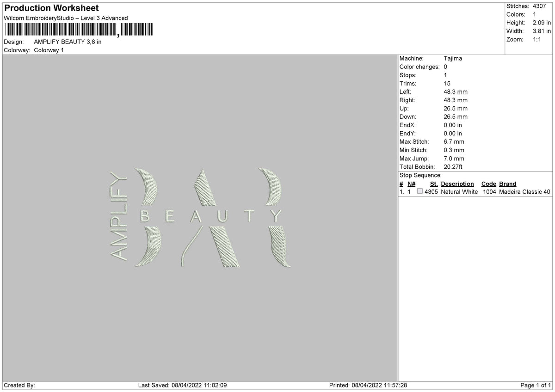
Task: Click the barcode under the worksheet title
Action: pyautogui.click(x=78, y=30)
